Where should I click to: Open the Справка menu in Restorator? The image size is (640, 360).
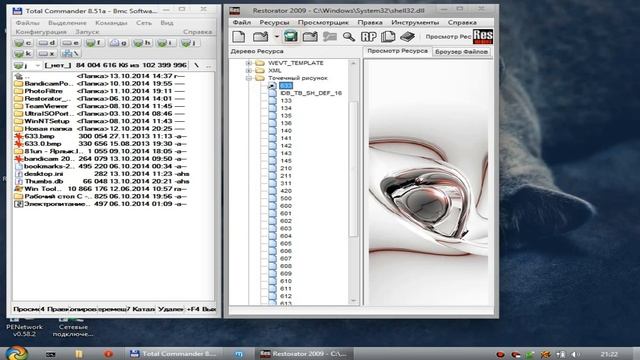click(462, 22)
